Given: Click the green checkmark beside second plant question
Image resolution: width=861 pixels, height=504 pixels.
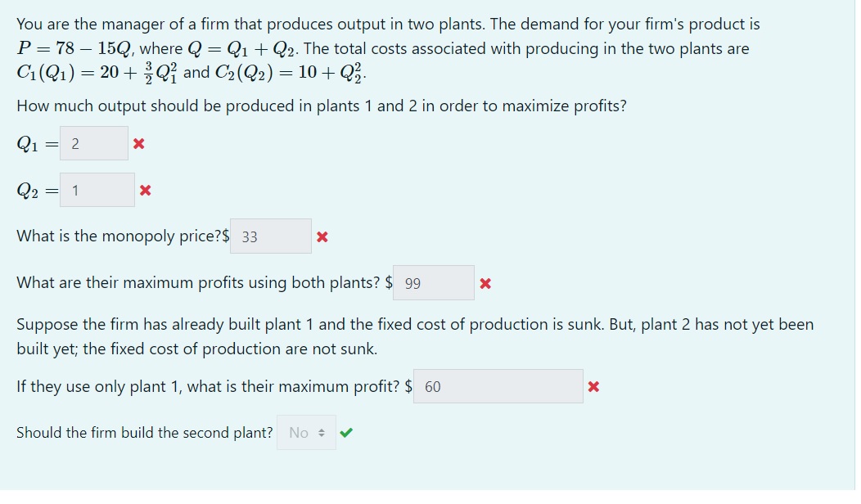Looking at the screenshot, I should tap(346, 432).
